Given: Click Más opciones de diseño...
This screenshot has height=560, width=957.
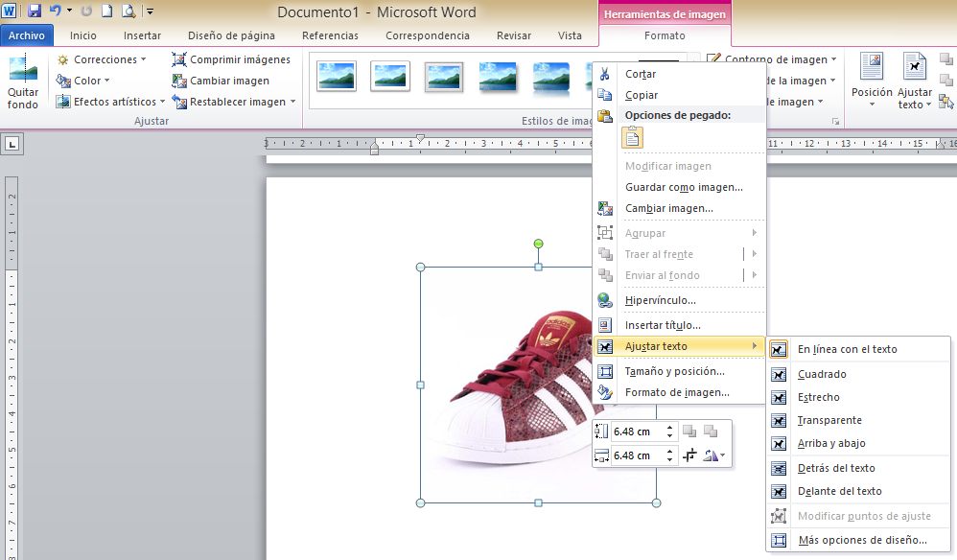Looking at the screenshot, I should point(862,540).
